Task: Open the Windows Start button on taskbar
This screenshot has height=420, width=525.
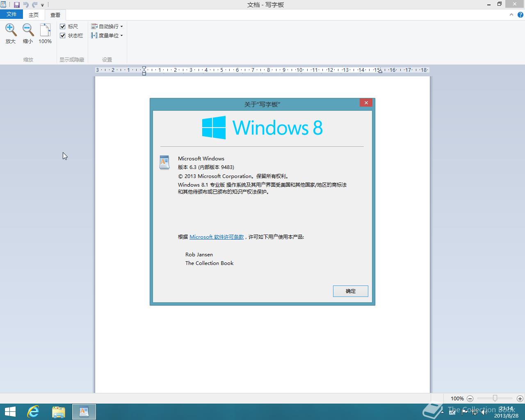Action: [x=10, y=412]
